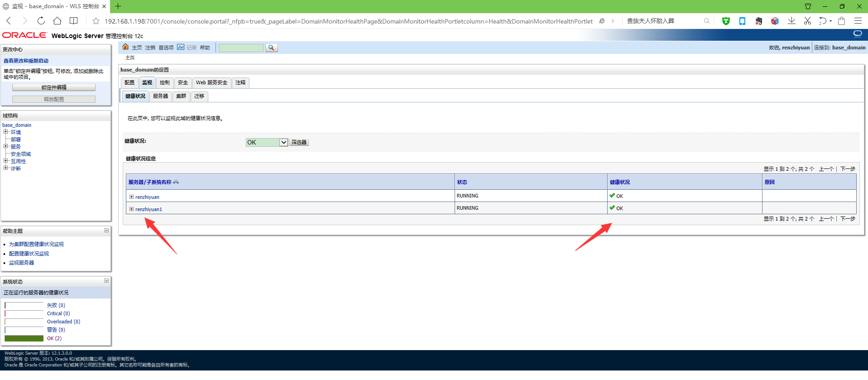868x380 pixels.
Task: Bookmark this page with the star icon
Action: 96,21
